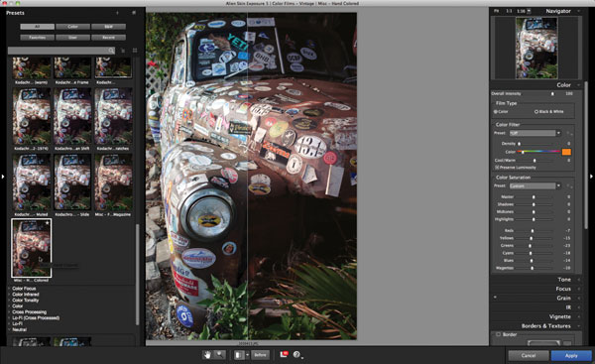Screen dimensions: 595x364
Task: Select the Misc Magazine preset thumbnail
Action: pos(113,182)
